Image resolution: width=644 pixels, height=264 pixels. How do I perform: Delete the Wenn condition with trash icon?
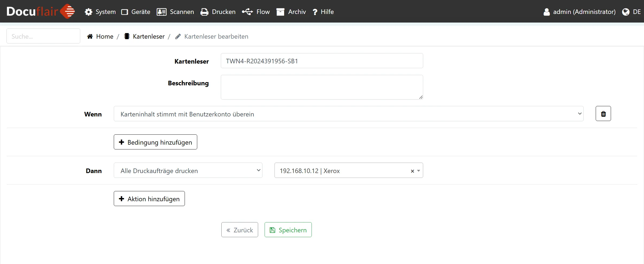[603, 114]
